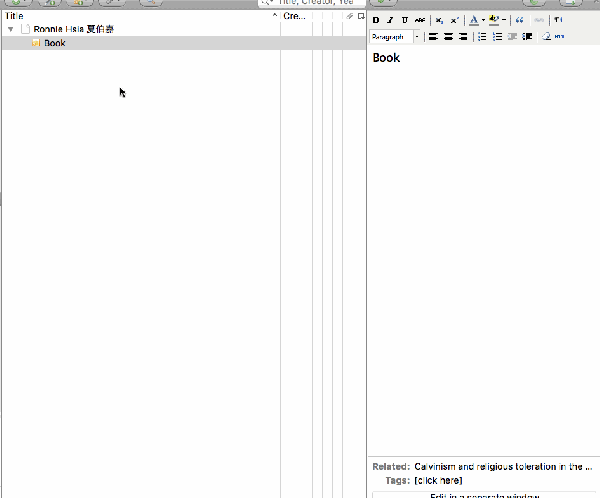The width and height of the screenshot is (600, 498).
Task: Apply the text color (A) button
Action: click(474, 20)
